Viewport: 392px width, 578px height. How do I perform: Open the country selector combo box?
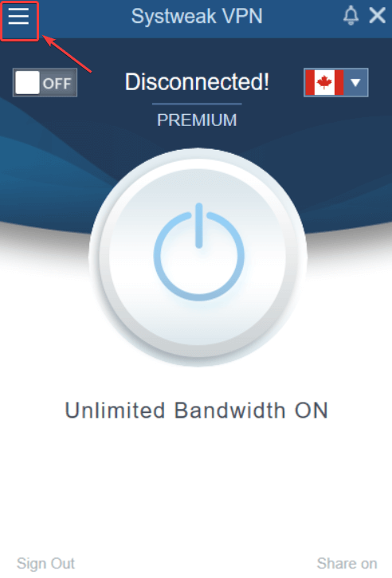pyautogui.click(x=336, y=83)
